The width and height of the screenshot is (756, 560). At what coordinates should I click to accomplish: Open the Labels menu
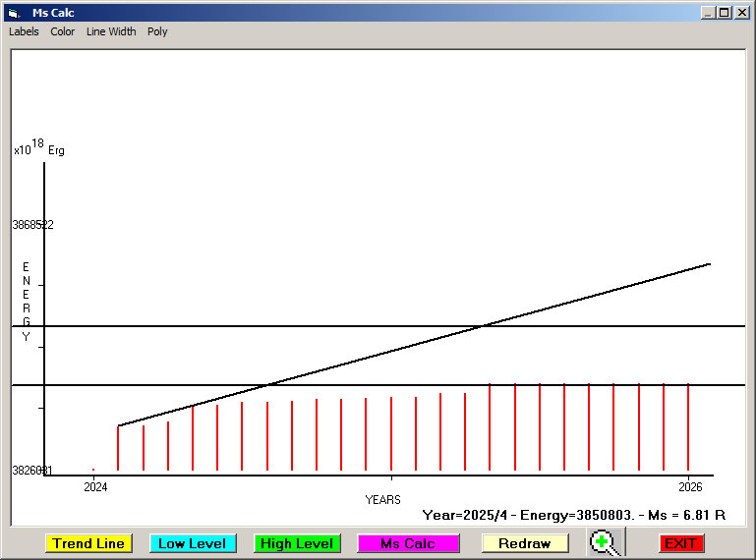click(x=24, y=31)
